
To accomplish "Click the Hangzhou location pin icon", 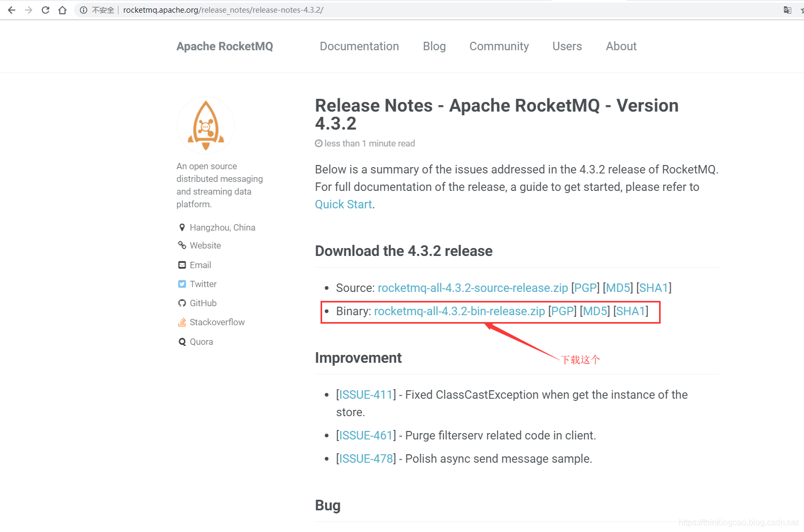I will tap(182, 227).
